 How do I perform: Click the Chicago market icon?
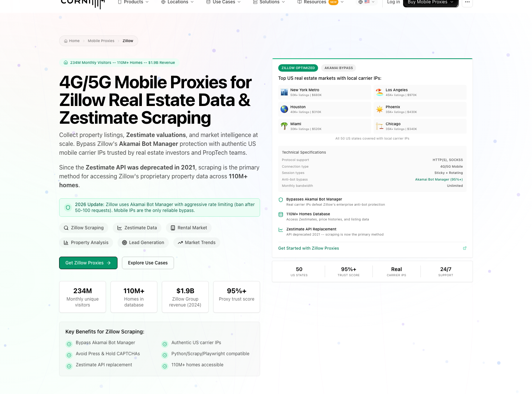[x=379, y=126]
